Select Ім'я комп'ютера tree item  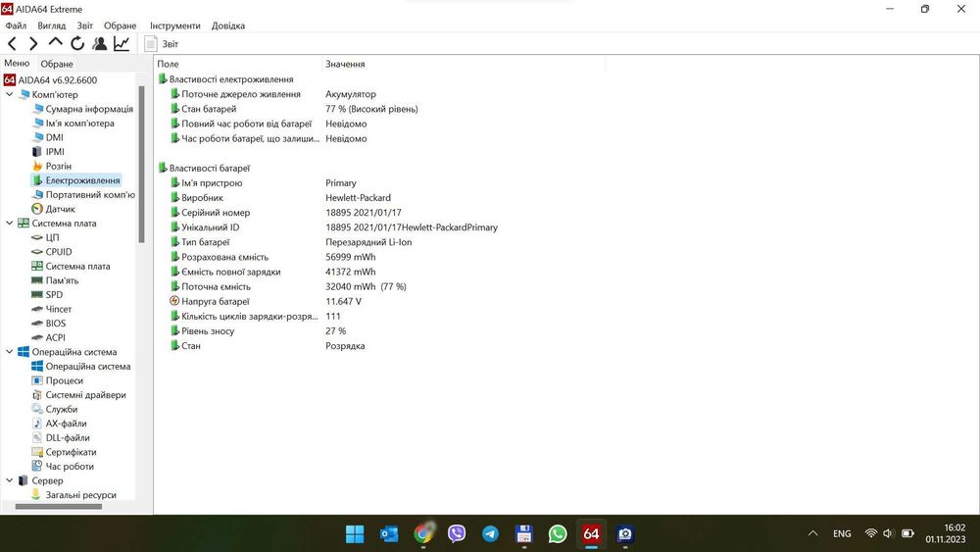[x=73, y=124]
